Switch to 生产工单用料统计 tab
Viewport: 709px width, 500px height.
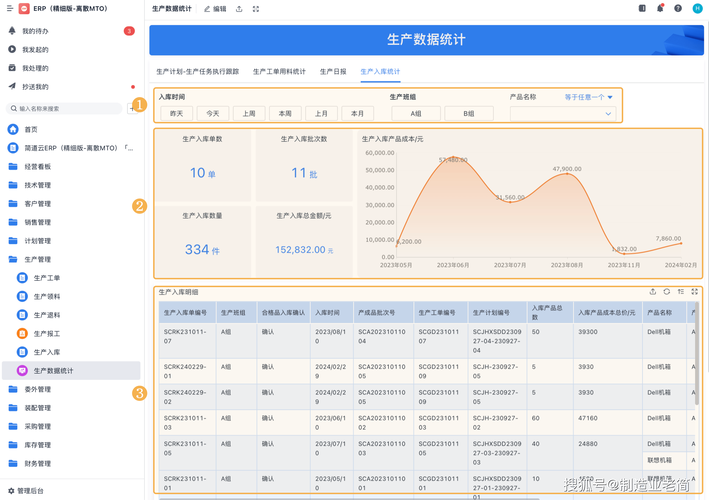click(279, 71)
